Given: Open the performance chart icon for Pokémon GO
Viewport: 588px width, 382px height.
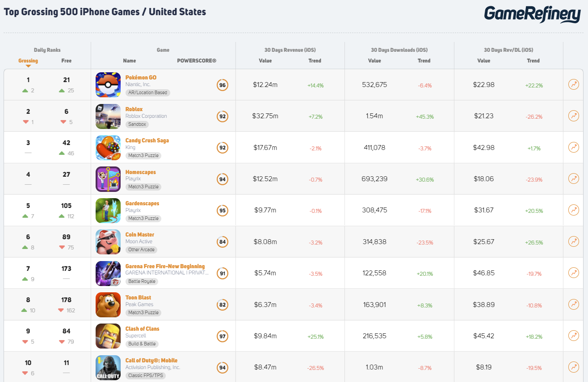Looking at the screenshot, I should tap(573, 84).
